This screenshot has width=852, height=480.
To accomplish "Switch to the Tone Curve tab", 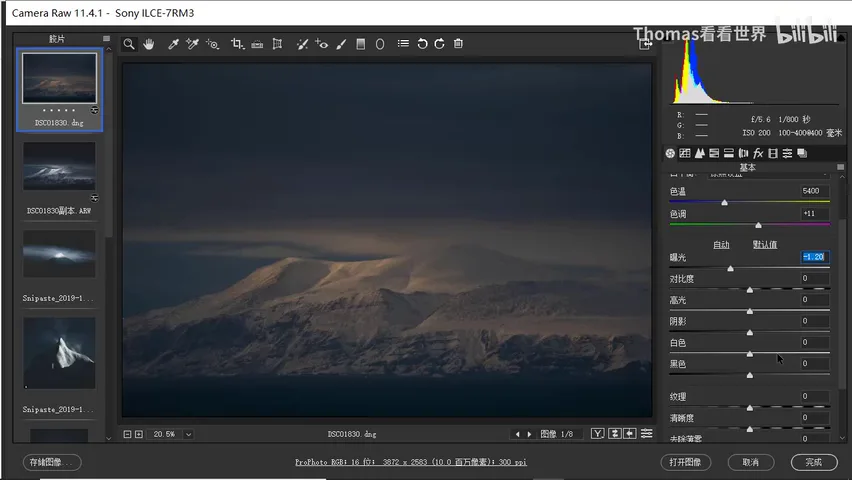I will click(x=685, y=153).
